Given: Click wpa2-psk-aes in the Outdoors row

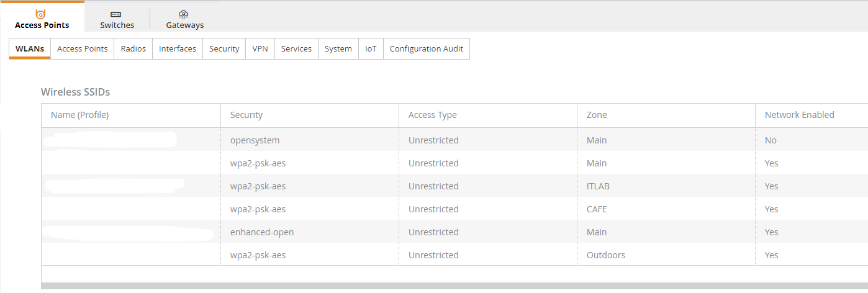Looking at the screenshot, I should [258, 255].
